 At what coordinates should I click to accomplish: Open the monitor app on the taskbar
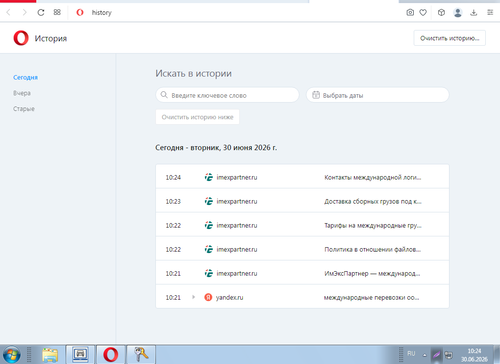click(x=80, y=354)
